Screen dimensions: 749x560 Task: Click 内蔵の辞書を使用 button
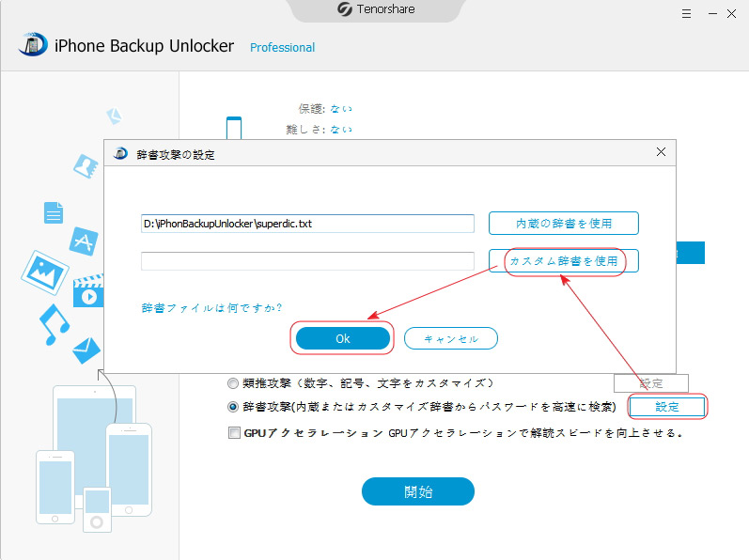pyautogui.click(x=564, y=224)
